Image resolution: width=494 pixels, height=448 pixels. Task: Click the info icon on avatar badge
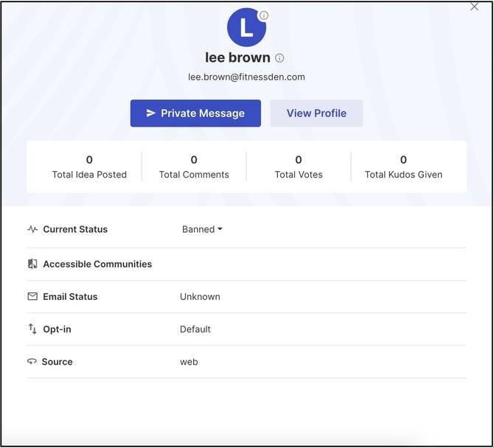click(x=263, y=15)
